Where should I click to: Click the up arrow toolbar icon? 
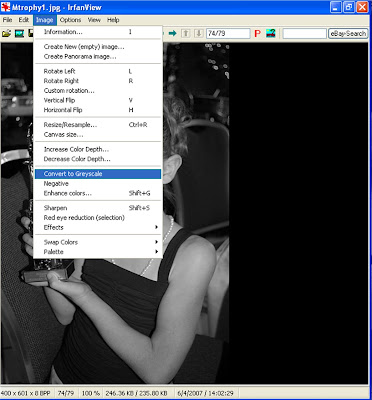pyautogui.click(x=185, y=33)
